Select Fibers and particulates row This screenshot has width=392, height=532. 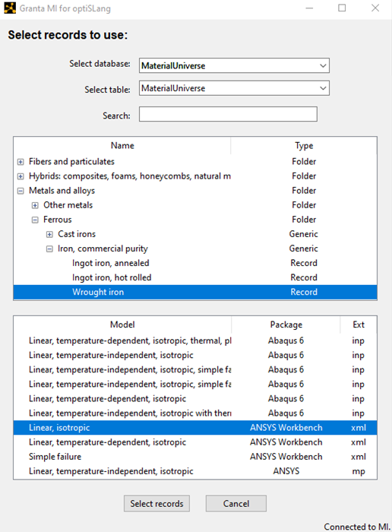[x=195, y=161]
